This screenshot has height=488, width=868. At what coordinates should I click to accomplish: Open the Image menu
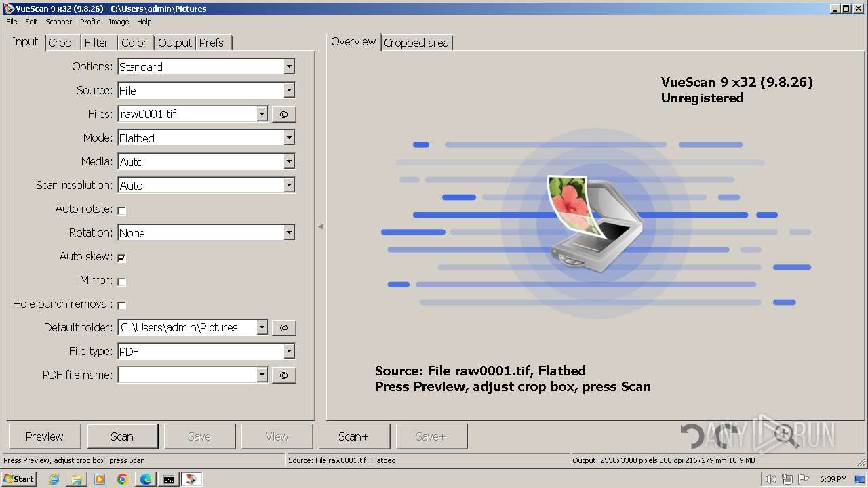click(x=119, y=22)
